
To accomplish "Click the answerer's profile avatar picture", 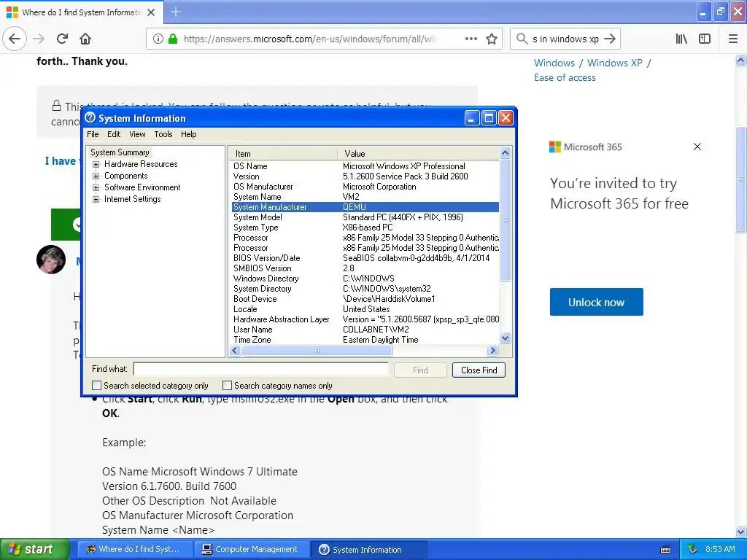I will 51,260.
